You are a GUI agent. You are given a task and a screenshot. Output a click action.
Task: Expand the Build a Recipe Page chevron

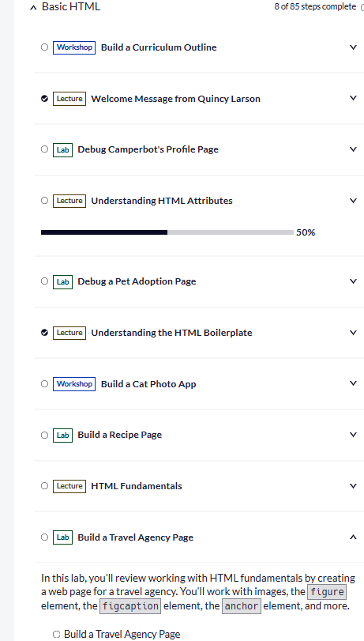point(354,434)
